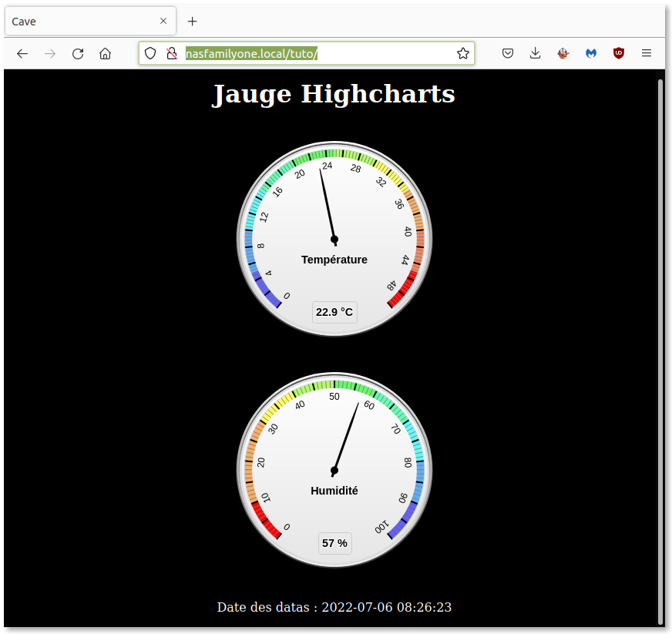Click the 48 tick label on the temperature gauge
672x634 pixels.
[x=391, y=285]
